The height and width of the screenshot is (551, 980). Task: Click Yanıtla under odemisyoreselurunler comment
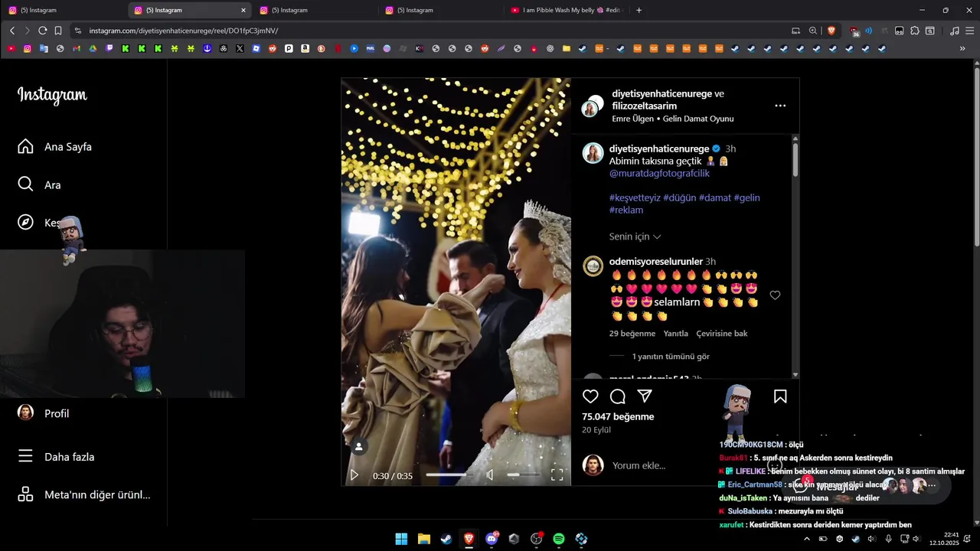tap(675, 334)
